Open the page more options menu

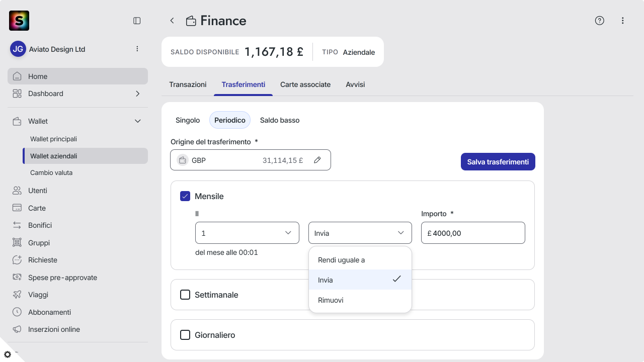pyautogui.click(x=623, y=21)
